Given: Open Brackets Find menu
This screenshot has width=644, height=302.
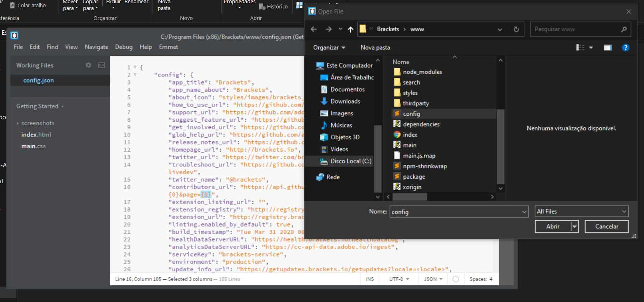Looking at the screenshot, I should [52, 47].
